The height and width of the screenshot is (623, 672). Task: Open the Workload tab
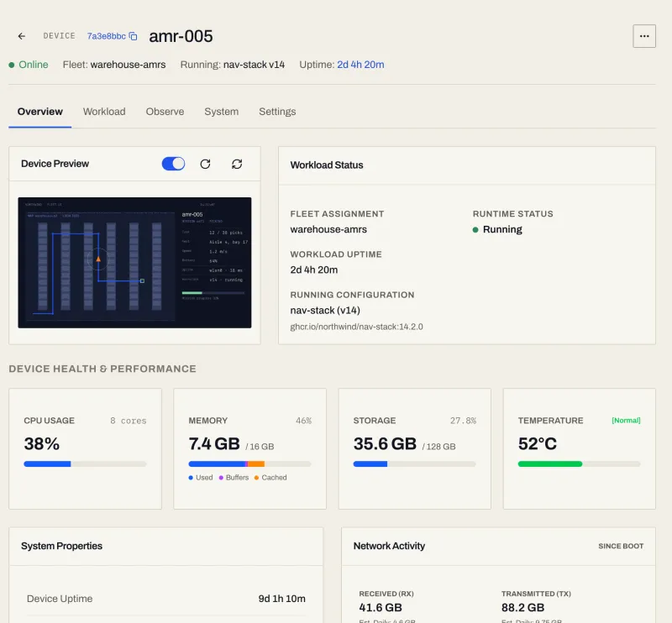click(x=104, y=112)
